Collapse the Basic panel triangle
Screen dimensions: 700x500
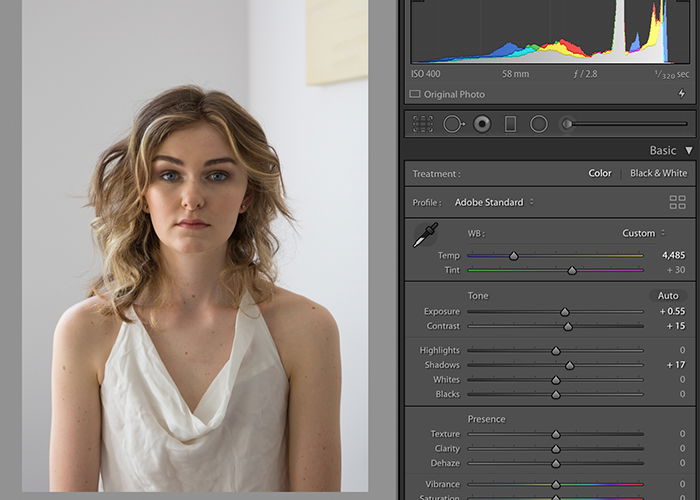(x=689, y=150)
